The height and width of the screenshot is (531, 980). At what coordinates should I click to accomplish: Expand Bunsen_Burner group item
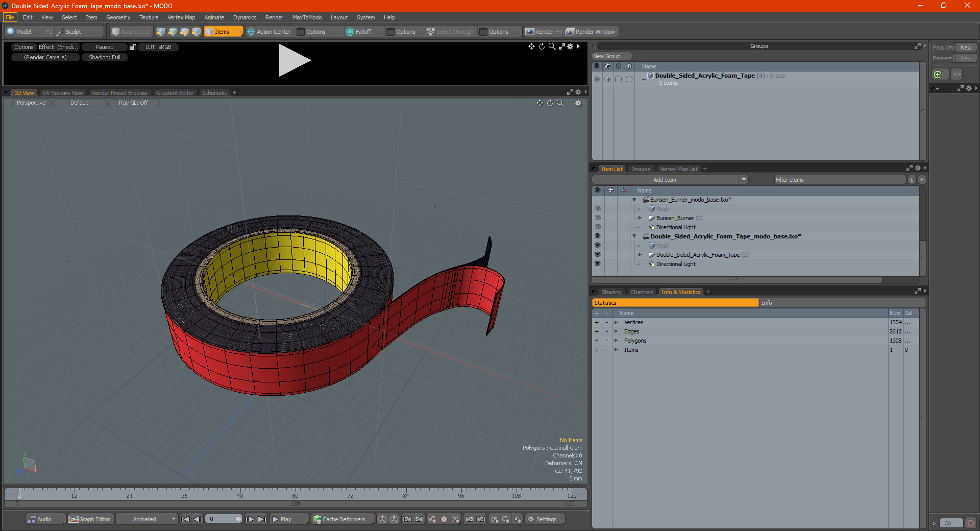pos(640,218)
